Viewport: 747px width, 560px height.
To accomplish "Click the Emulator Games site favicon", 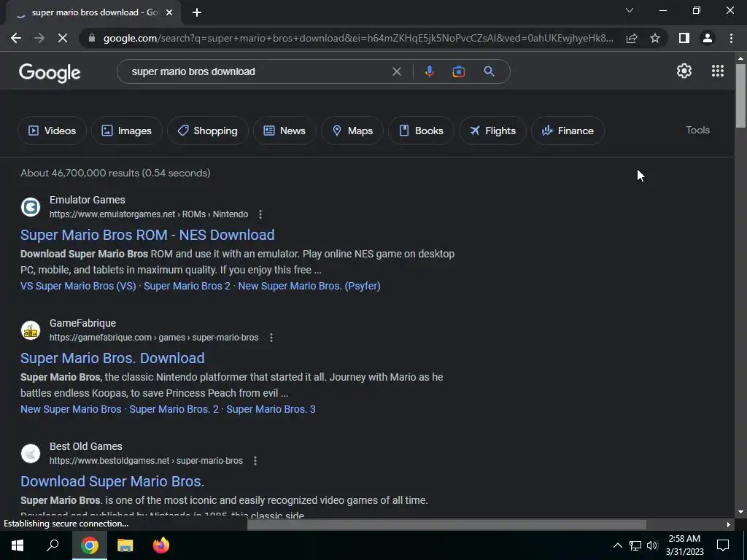I will 31,207.
